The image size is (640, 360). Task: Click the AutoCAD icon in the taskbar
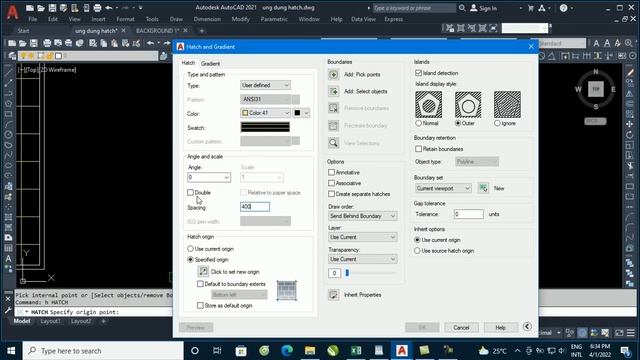coord(402,351)
